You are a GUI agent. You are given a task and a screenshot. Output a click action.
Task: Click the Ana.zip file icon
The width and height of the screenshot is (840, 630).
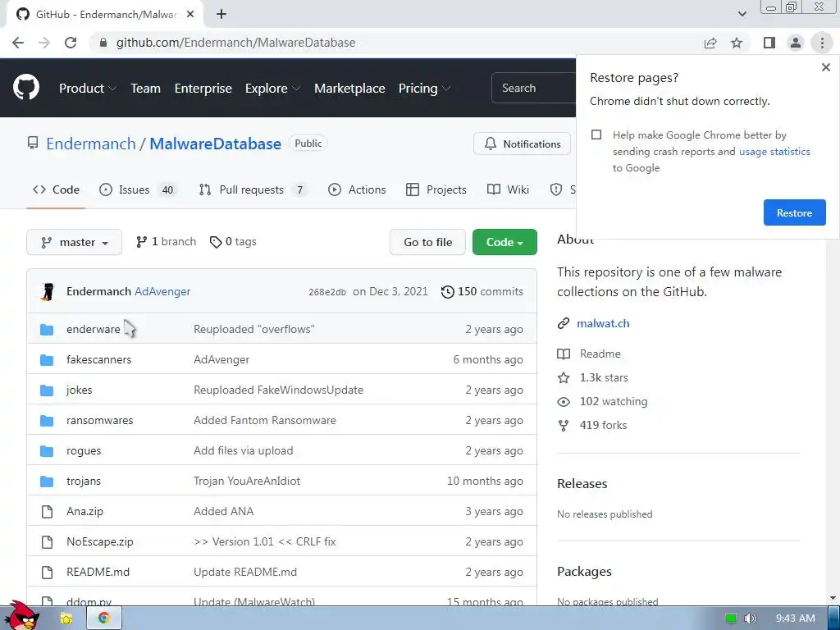tap(47, 512)
